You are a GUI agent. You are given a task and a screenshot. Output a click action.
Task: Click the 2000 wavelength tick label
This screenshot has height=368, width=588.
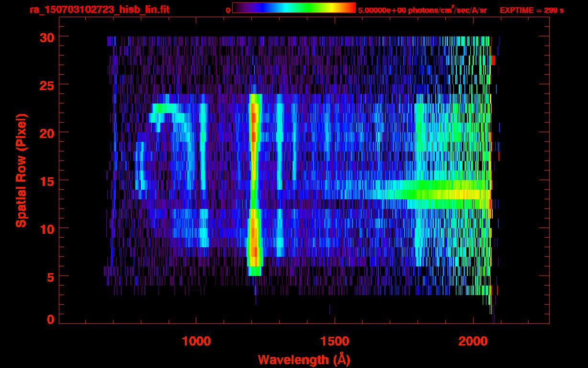[473, 341]
